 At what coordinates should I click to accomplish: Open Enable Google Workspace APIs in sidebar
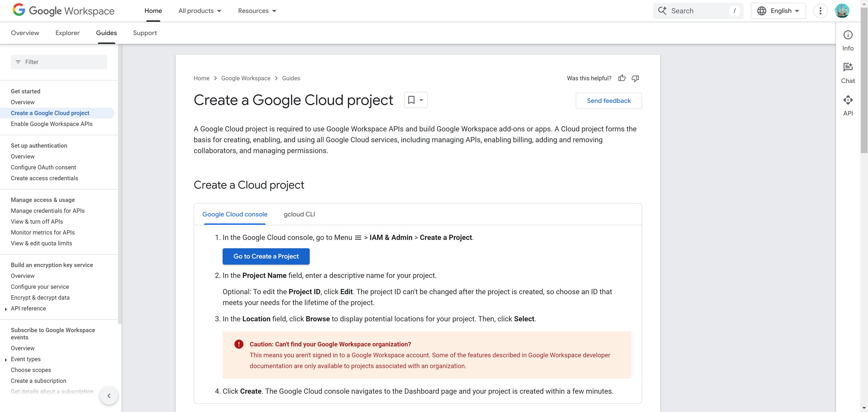(52, 124)
